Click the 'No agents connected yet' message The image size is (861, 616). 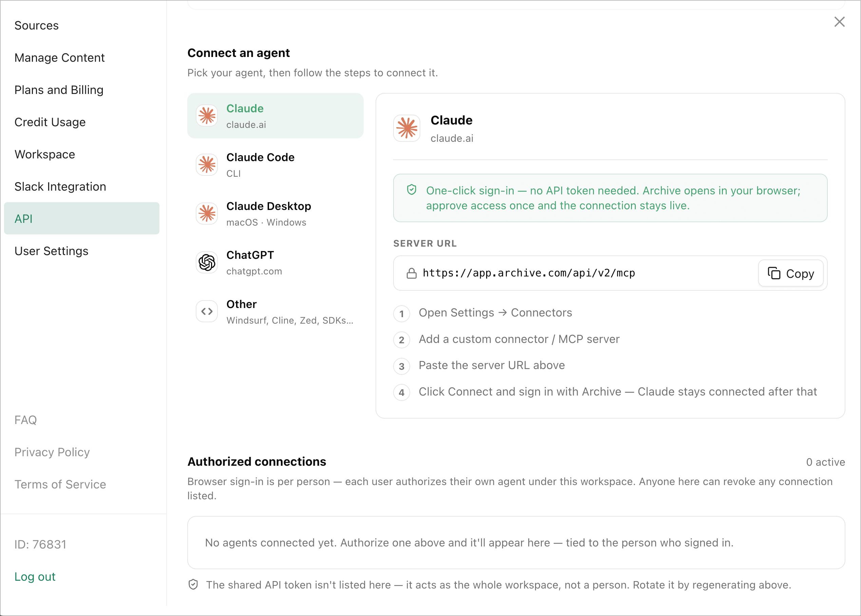(x=469, y=543)
